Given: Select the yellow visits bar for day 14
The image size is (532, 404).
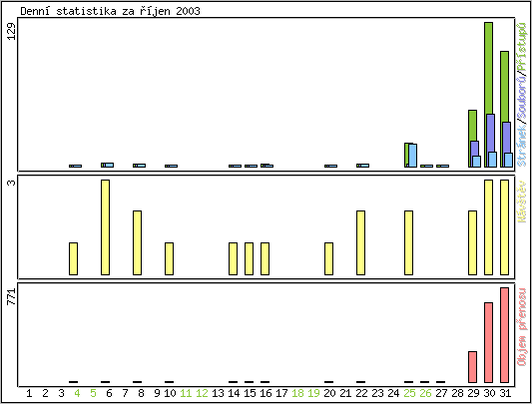Looking at the screenshot, I should [x=234, y=258].
